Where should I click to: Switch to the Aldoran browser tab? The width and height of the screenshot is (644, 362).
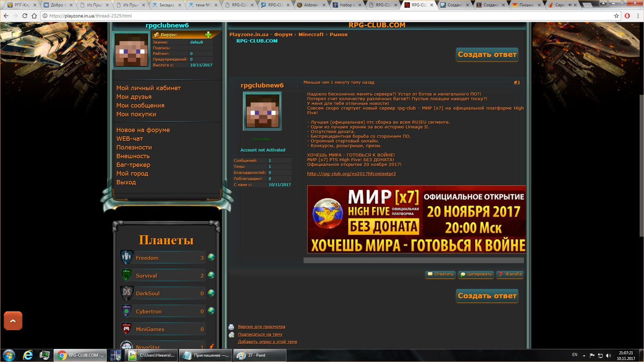click(x=311, y=5)
